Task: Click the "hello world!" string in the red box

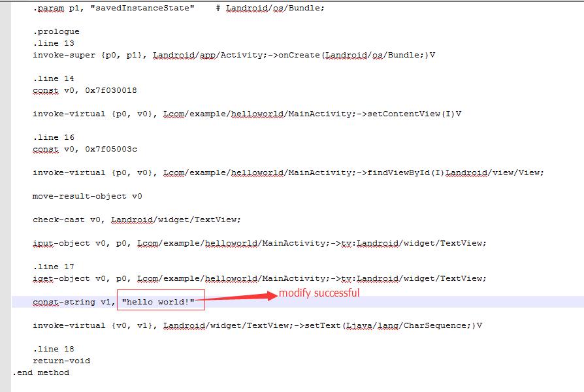Action: pyautogui.click(x=158, y=302)
